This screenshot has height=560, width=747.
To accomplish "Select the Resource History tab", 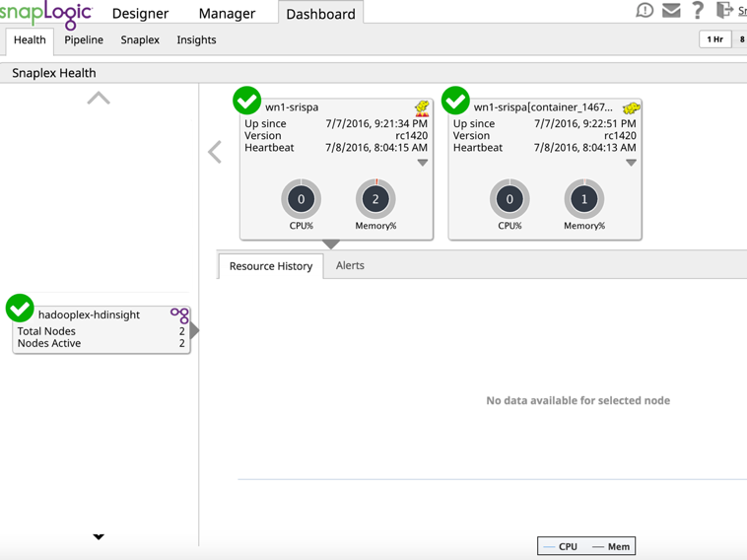I will point(271,266).
